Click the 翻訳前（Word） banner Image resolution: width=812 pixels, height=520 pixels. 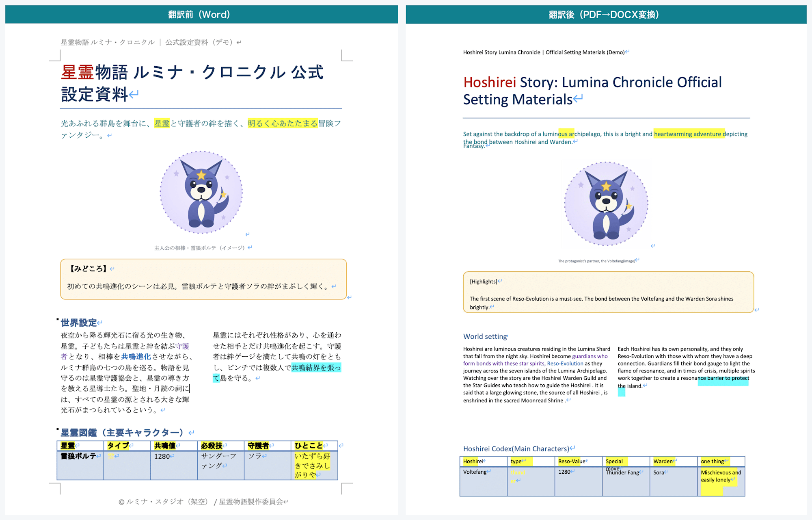[x=201, y=15]
